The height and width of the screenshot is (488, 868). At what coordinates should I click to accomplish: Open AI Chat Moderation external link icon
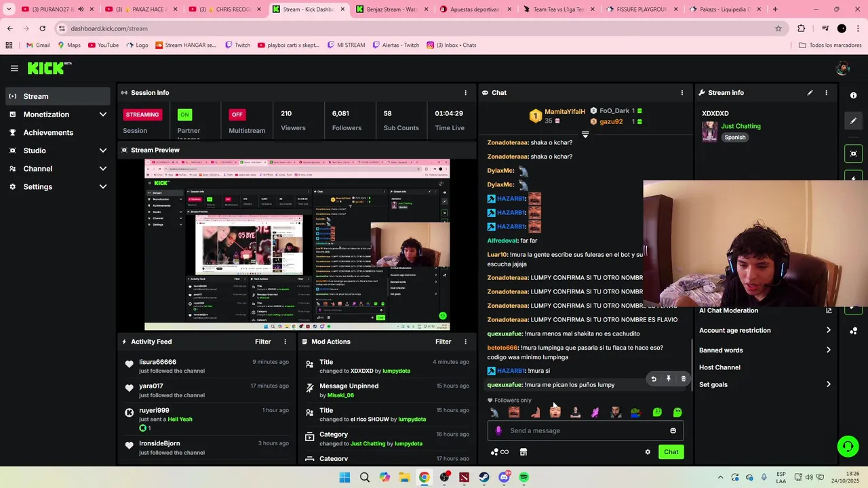[829, 310]
